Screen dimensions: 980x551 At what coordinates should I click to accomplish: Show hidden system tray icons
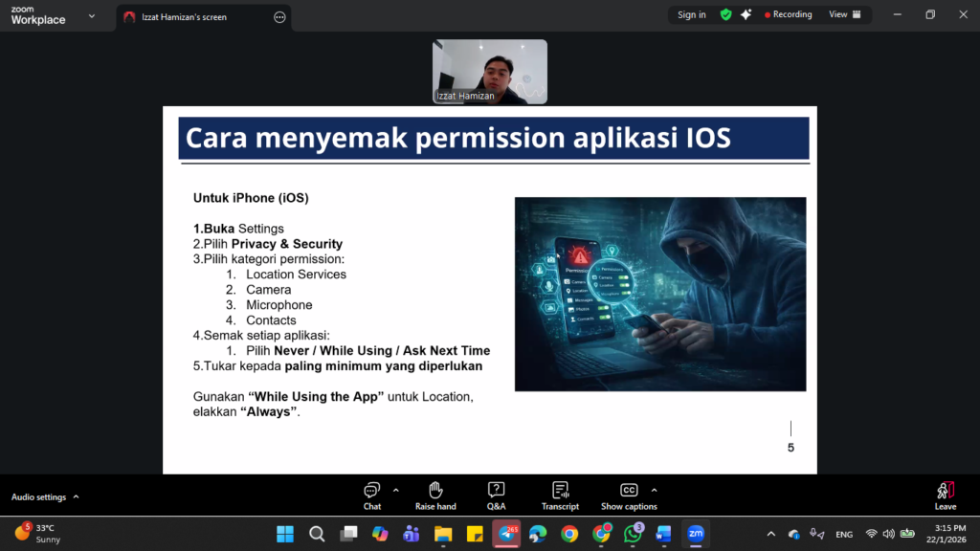click(771, 534)
